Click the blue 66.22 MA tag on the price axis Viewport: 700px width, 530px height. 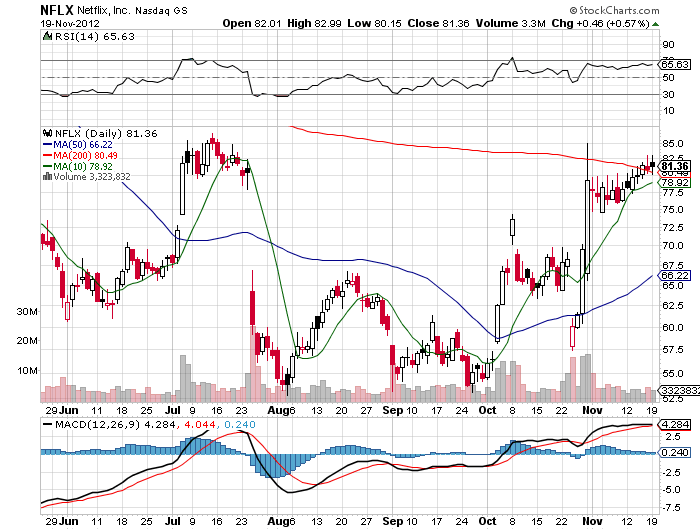coord(675,275)
